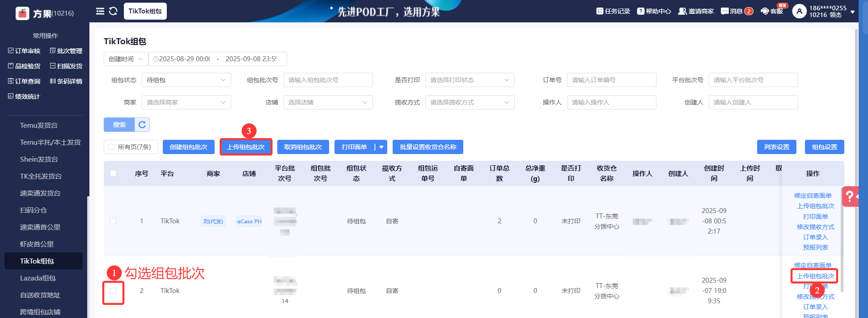Tick the checkbox for row 1
The height and width of the screenshot is (318, 868).
113,221
